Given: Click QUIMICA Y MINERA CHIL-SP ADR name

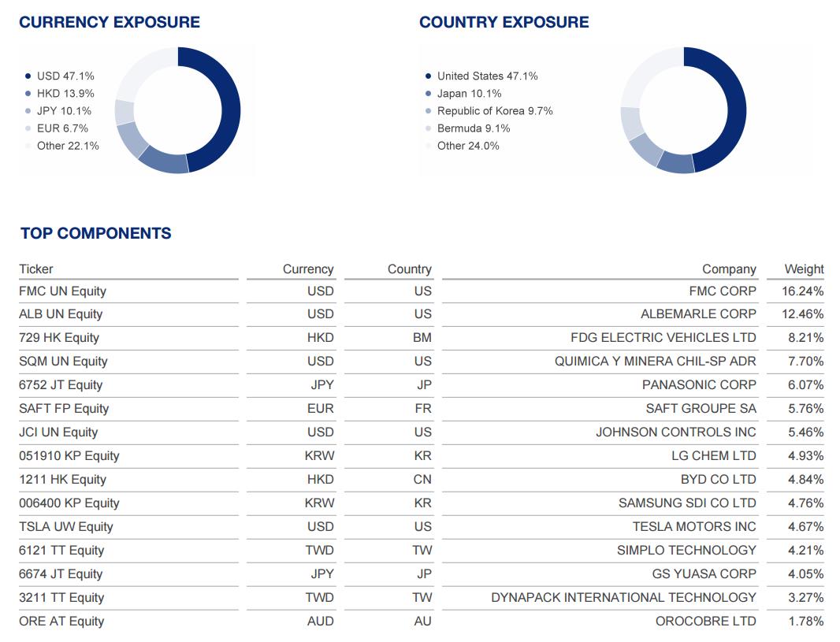Looking at the screenshot, I should (656, 362).
